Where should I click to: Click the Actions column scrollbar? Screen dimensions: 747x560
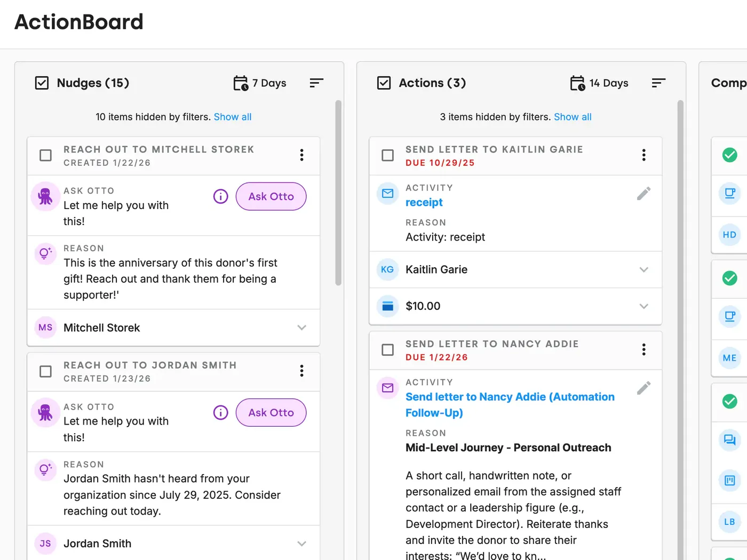(680, 330)
